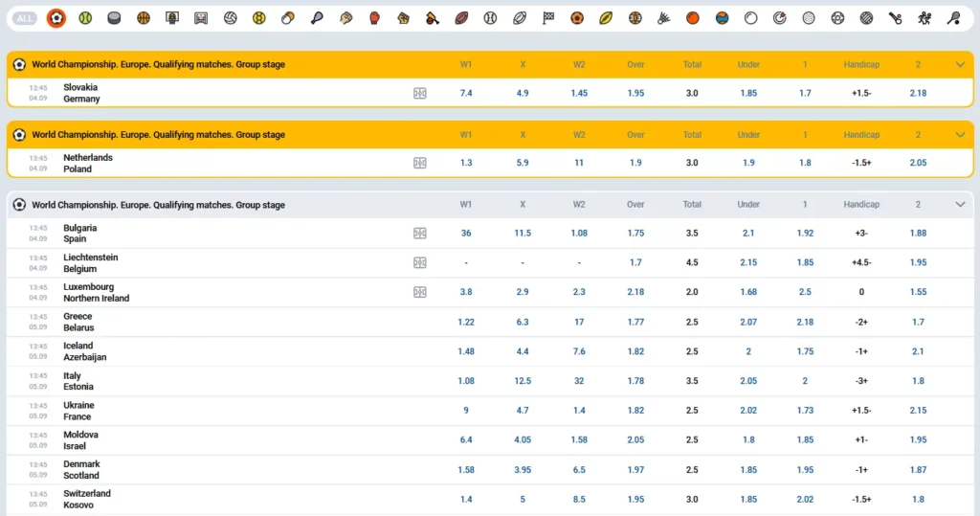Click W2 odds 7.6 for Azerbaijan

pos(579,351)
